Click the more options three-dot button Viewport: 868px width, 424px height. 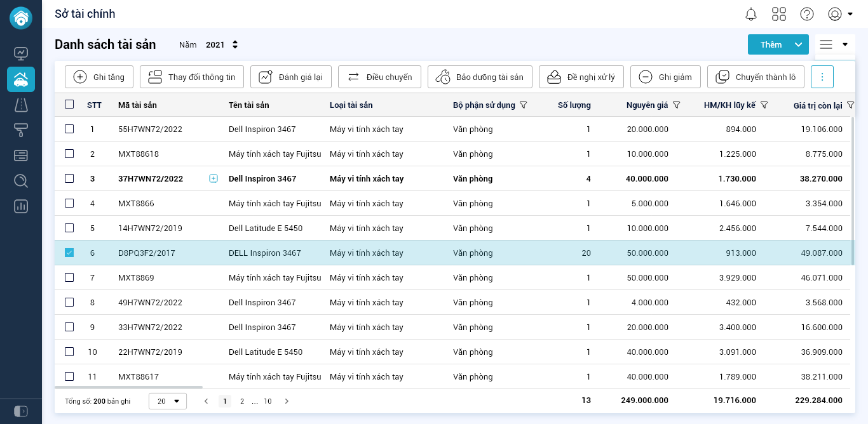(x=822, y=77)
